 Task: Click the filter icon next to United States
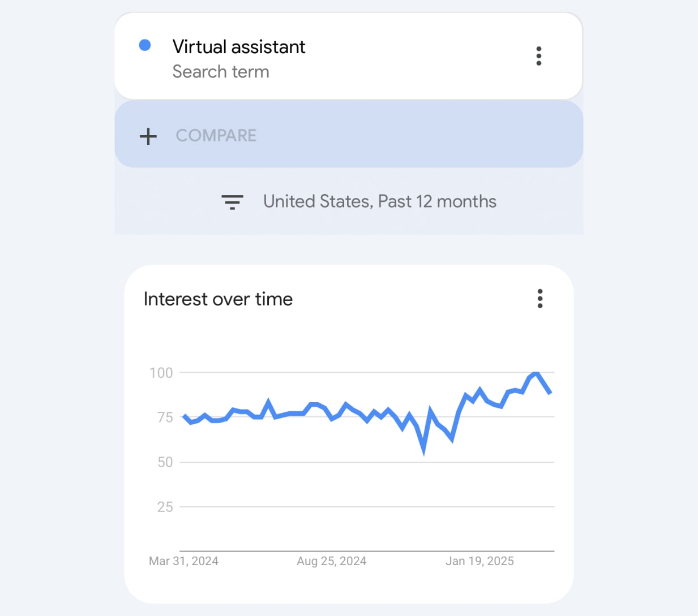pos(232,202)
